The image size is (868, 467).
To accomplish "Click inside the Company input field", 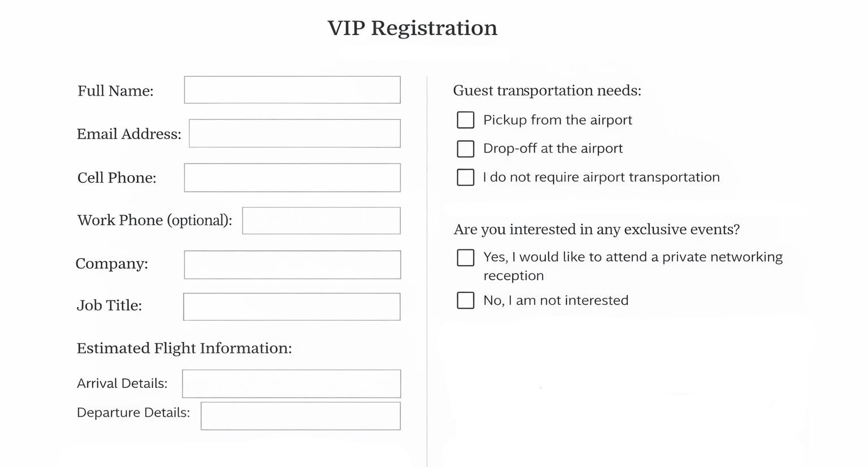I will click(292, 265).
